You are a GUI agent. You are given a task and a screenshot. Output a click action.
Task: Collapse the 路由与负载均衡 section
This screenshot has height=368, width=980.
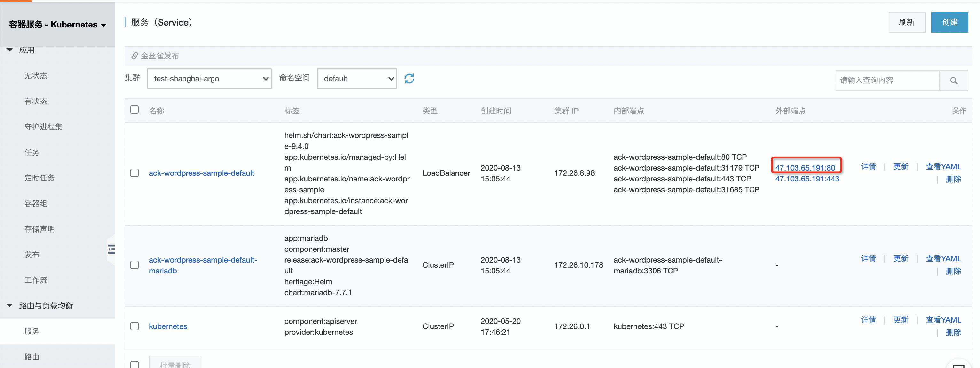tap(10, 305)
